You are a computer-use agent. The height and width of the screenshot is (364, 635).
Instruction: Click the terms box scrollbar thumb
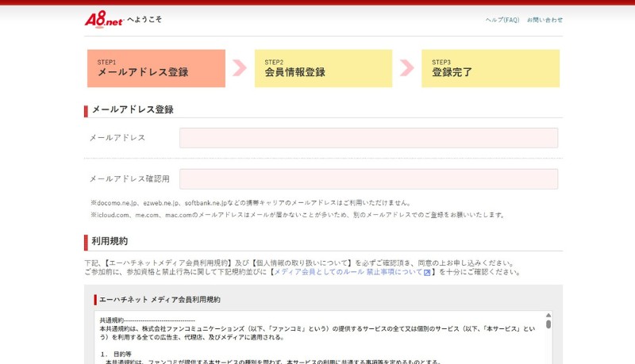pos(548,324)
